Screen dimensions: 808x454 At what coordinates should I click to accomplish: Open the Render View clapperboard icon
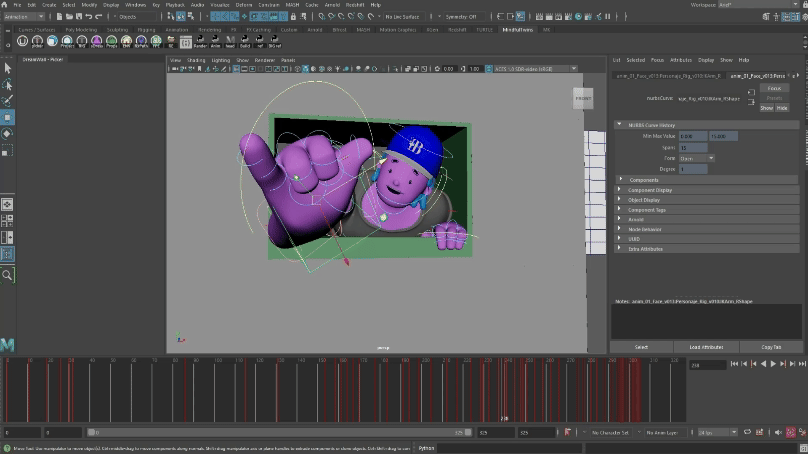tap(539, 16)
